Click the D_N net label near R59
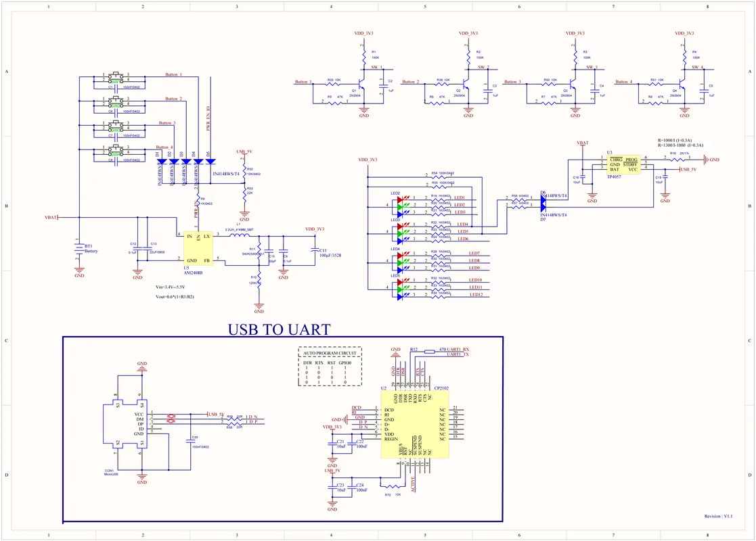This screenshot has width=756, height=541. (x=253, y=417)
